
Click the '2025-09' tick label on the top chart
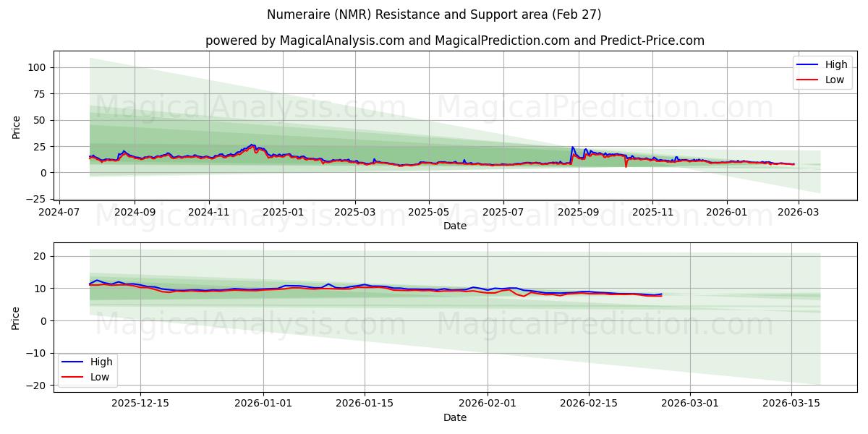pyautogui.click(x=579, y=213)
